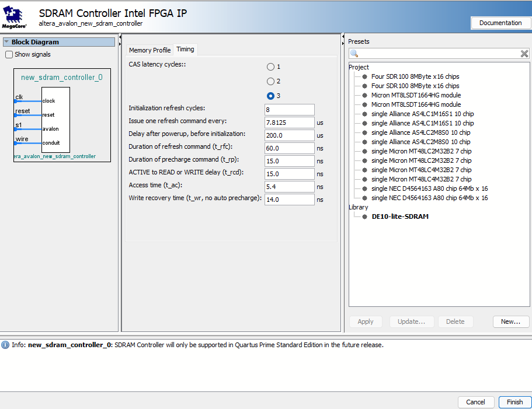Enable the Show signals checkbox
This screenshot has width=532, height=409.
click(x=8, y=54)
